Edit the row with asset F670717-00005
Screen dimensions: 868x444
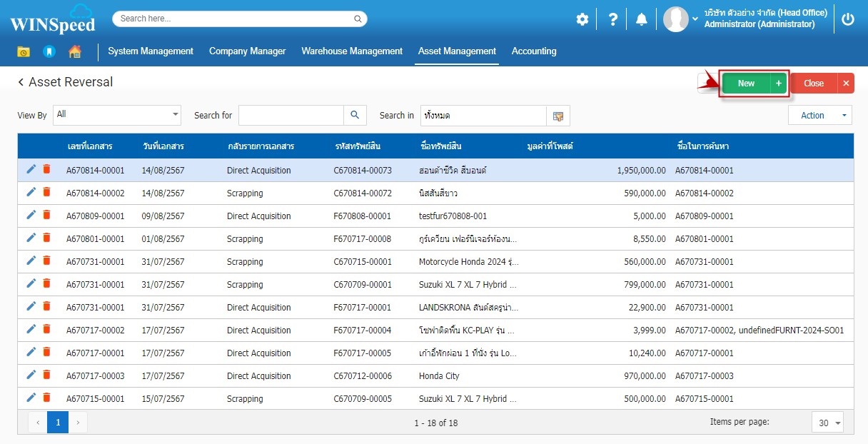(31, 352)
